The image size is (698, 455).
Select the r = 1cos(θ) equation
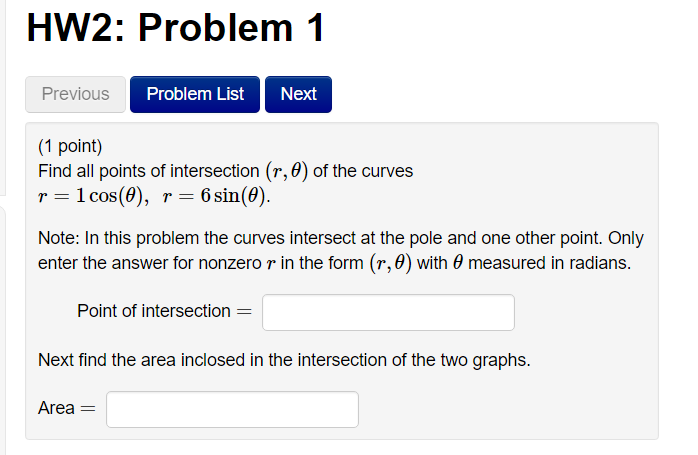93,195
